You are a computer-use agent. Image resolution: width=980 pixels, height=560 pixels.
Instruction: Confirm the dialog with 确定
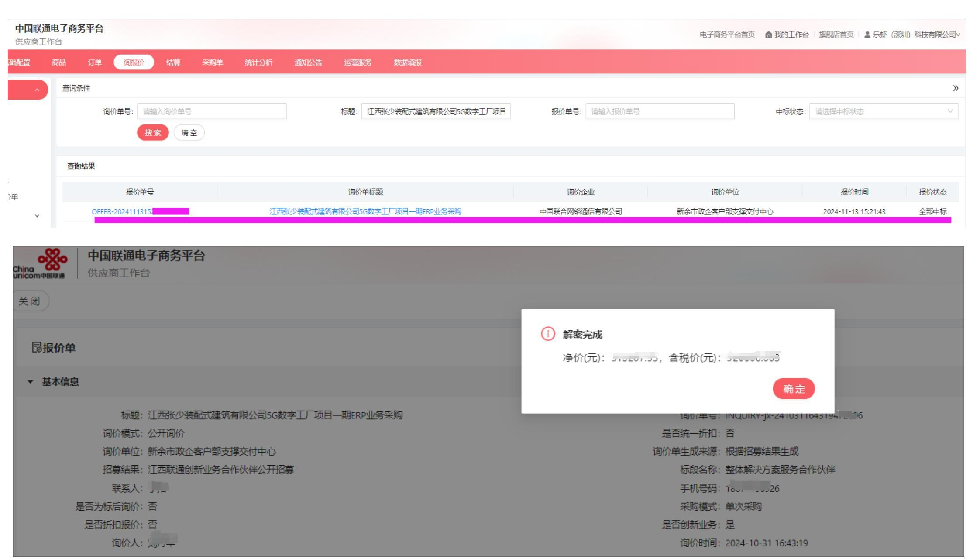pos(793,389)
